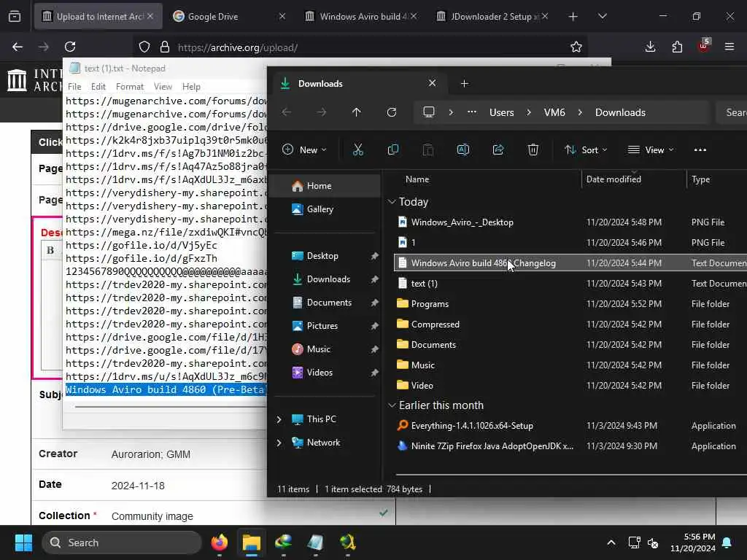Open the View dropdown in Explorer
Viewport: 747px width, 560px height.
pos(650,150)
